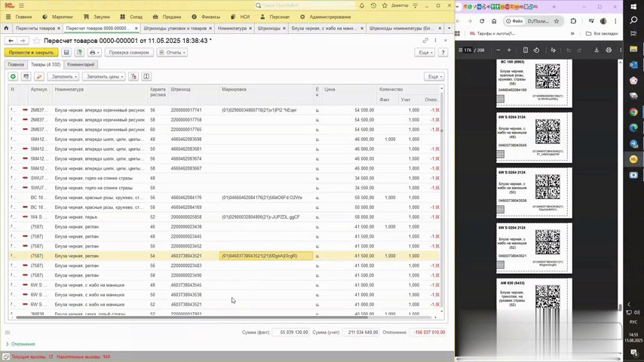Click the PDF page number field showing 176

(x=468, y=50)
